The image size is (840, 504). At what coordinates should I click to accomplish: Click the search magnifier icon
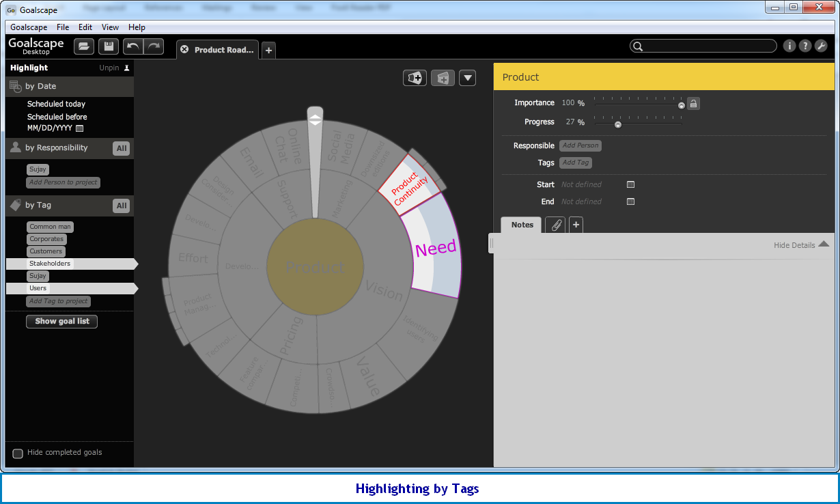point(638,46)
